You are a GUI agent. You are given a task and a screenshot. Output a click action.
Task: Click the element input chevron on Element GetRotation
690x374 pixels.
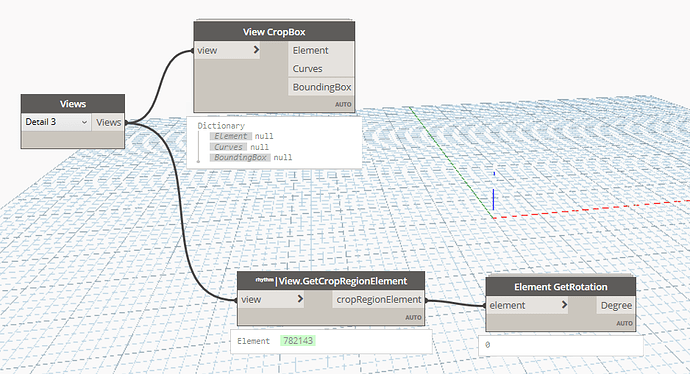pos(564,305)
